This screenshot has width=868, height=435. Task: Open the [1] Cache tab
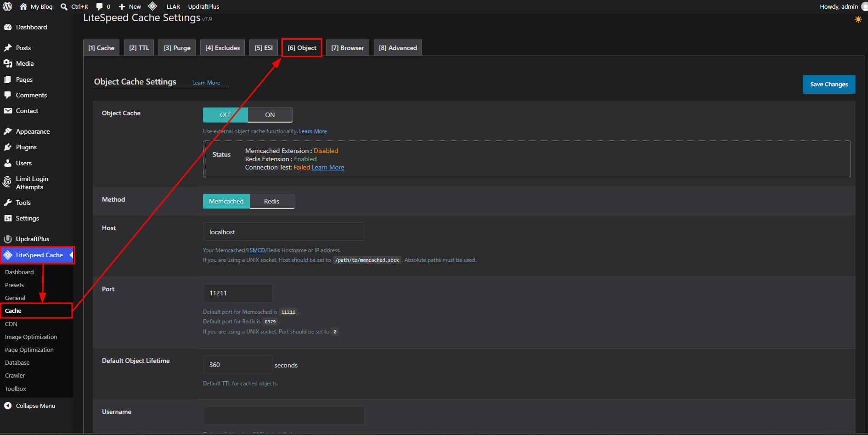click(x=101, y=48)
